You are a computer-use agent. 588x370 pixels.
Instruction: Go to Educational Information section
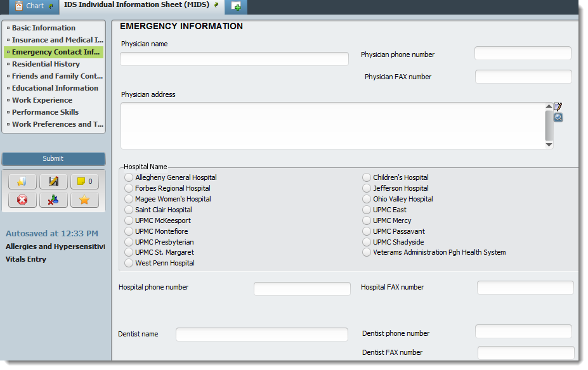click(x=54, y=88)
